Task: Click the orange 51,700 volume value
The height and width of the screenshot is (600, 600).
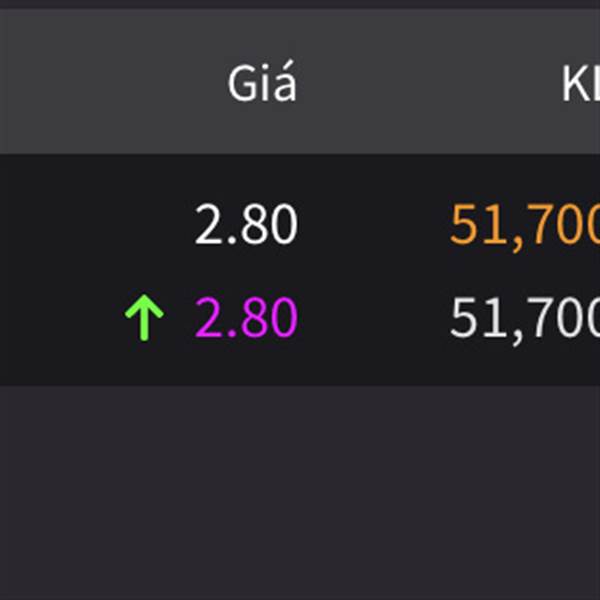Action: click(x=525, y=225)
